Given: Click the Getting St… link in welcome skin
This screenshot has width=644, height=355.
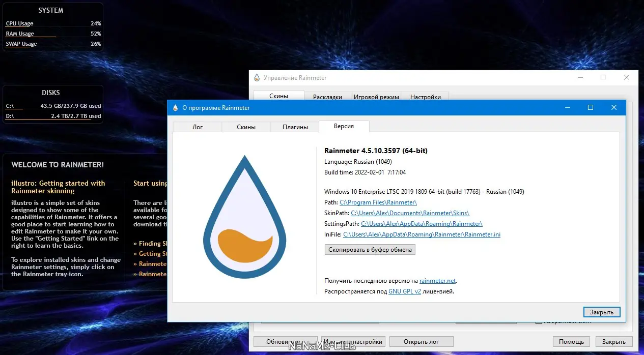Looking at the screenshot, I should [150, 254].
